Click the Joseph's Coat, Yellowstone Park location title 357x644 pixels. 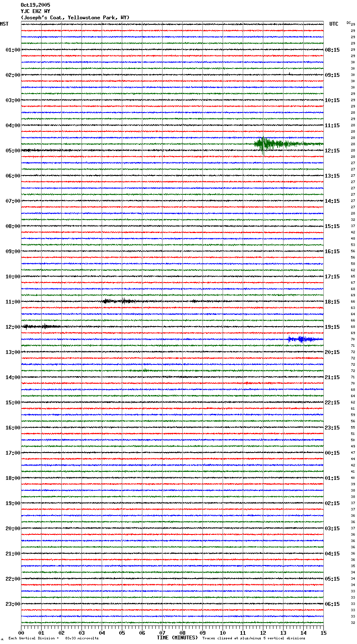75,18
